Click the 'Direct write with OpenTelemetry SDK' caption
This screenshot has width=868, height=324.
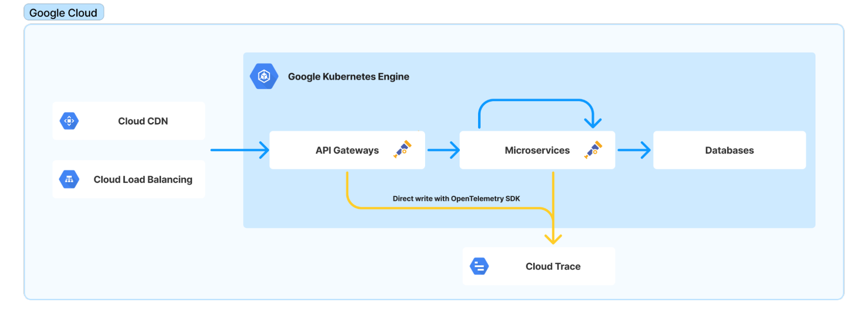456,199
